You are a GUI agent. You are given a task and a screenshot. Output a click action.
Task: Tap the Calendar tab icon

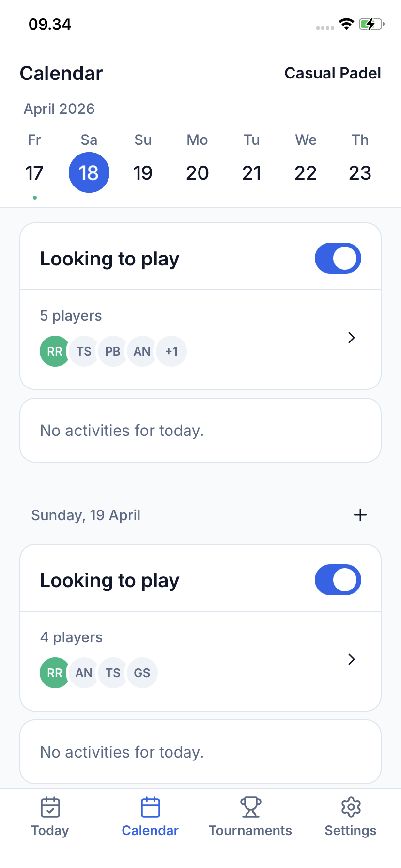(150, 807)
